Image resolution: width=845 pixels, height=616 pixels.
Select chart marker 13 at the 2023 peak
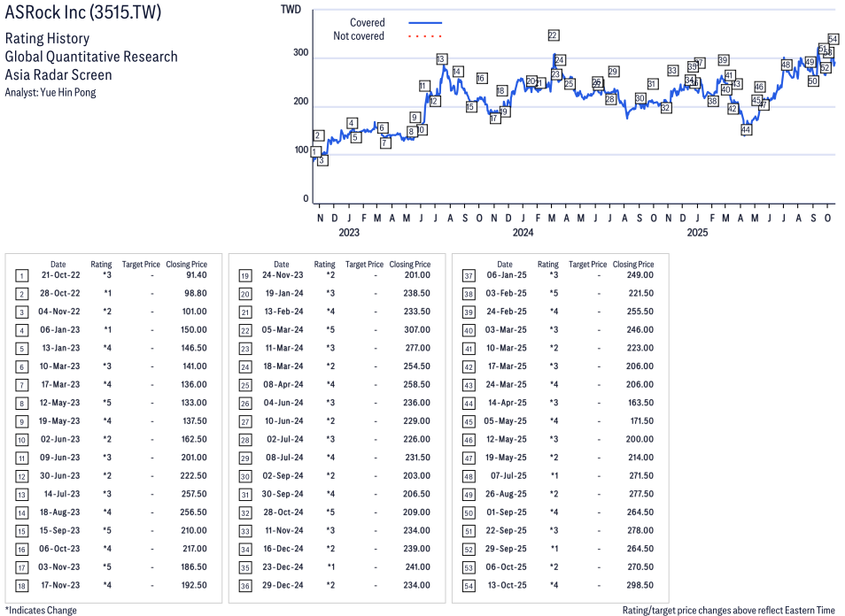click(x=441, y=59)
